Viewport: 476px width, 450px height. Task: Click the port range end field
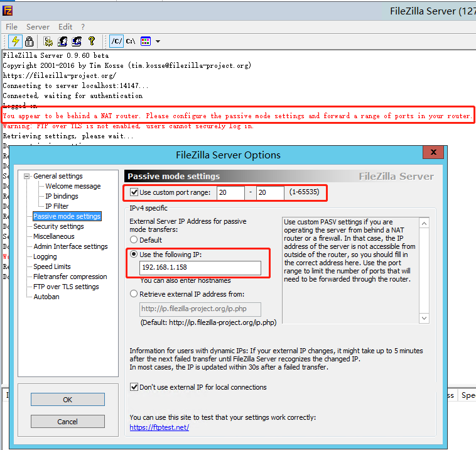(x=270, y=192)
